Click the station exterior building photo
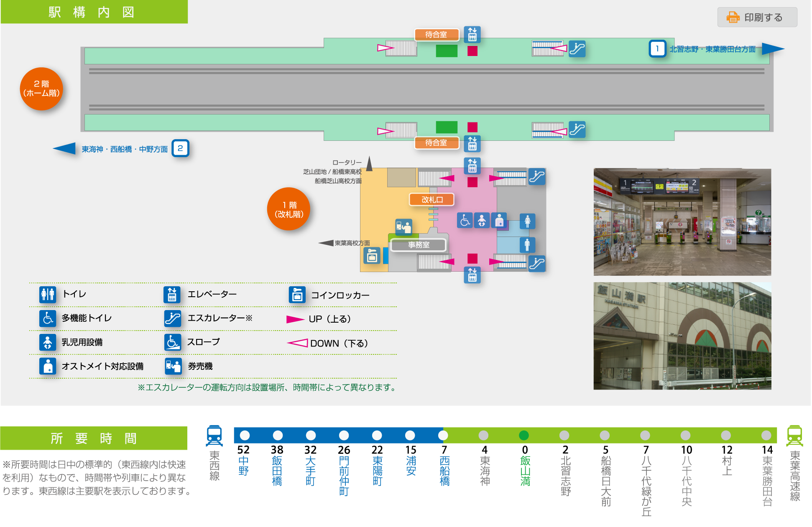This screenshot has width=812, height=527. pos(682,336)
